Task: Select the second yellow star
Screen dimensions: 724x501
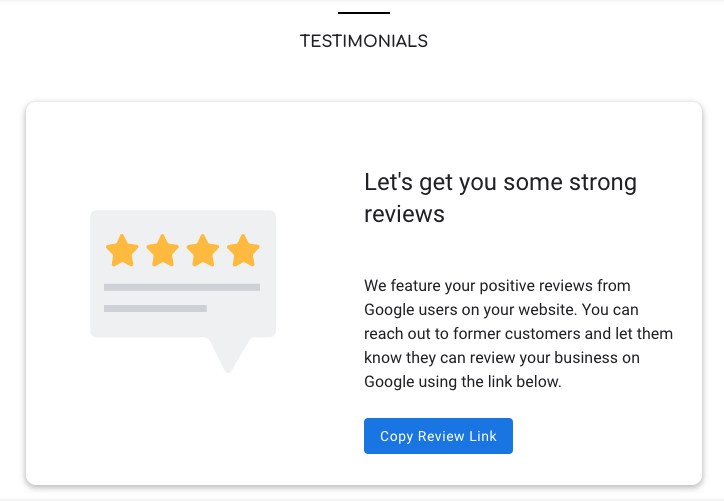Action: click(163, 251)
